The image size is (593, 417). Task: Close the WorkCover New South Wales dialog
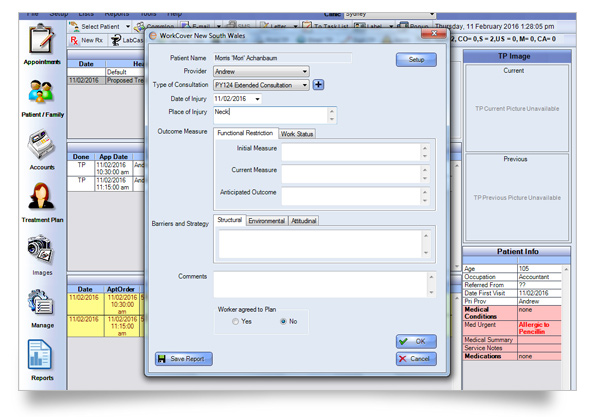[x=433, y=34]
